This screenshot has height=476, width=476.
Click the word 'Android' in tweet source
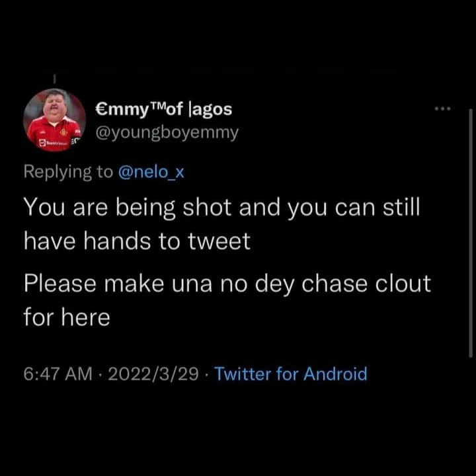click(335, 374)
